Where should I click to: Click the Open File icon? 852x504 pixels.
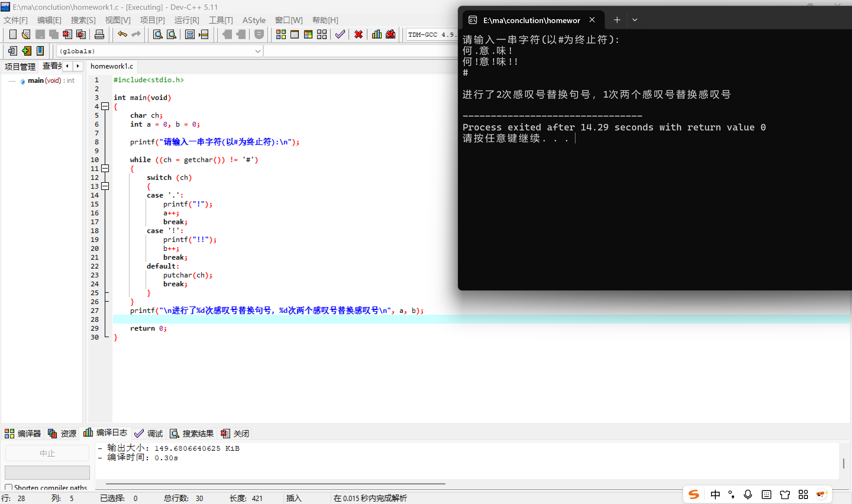point(26,34)
